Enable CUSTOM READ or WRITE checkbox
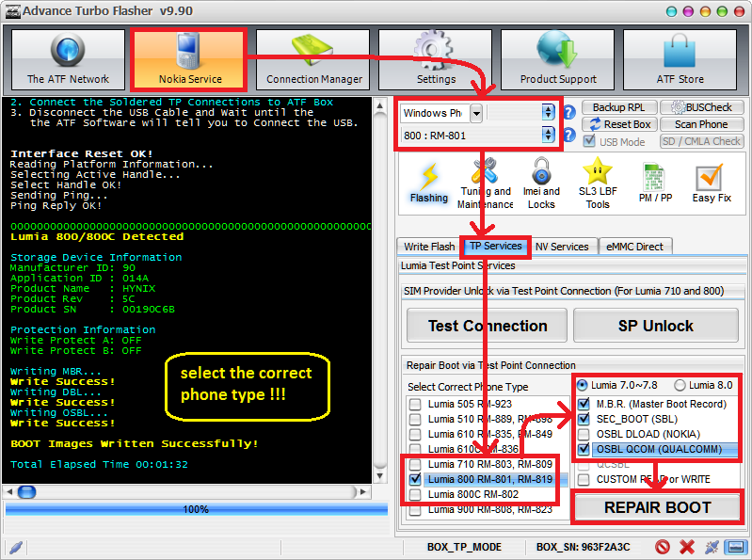 584,479
